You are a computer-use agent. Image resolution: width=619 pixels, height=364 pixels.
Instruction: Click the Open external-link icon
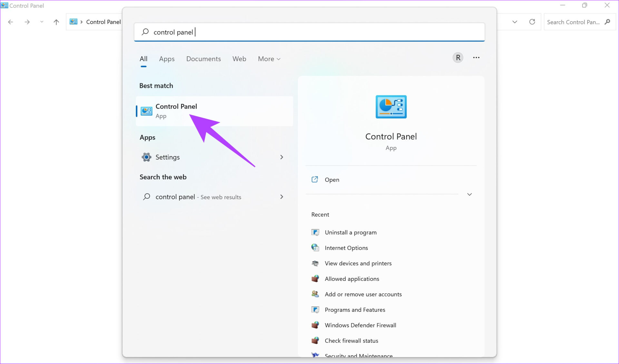[x=315, y=179]
